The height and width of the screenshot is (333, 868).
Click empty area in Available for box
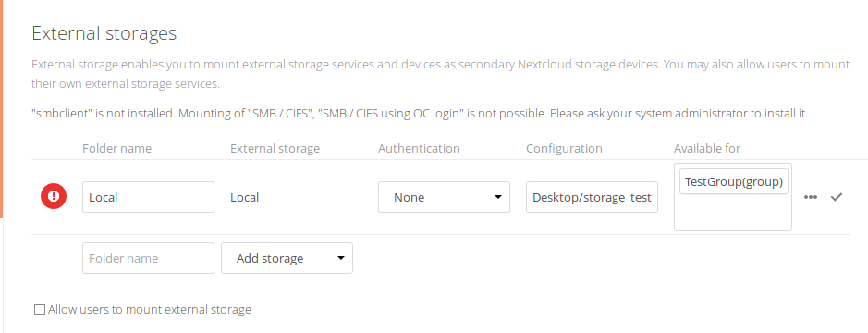[733, 214]
